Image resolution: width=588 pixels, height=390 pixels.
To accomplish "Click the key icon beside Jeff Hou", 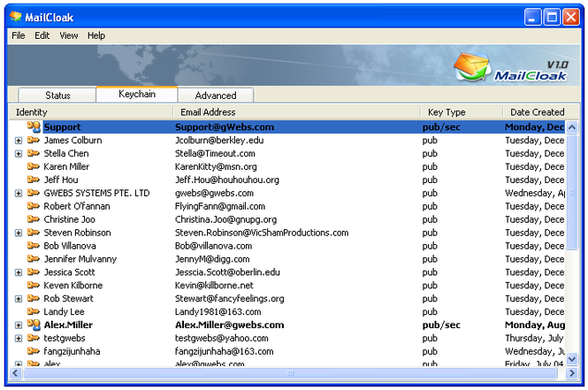I will click(34, 180).
